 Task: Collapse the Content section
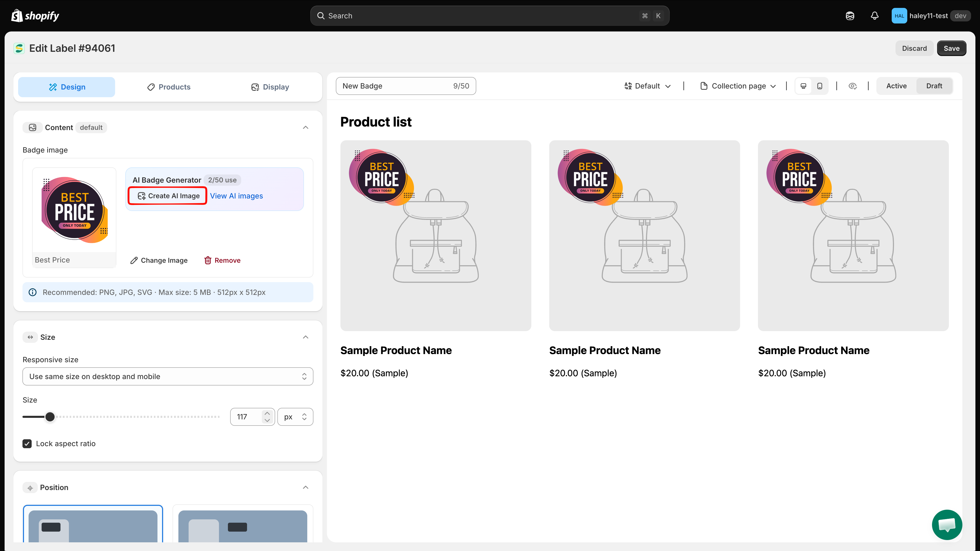[305, 127]
